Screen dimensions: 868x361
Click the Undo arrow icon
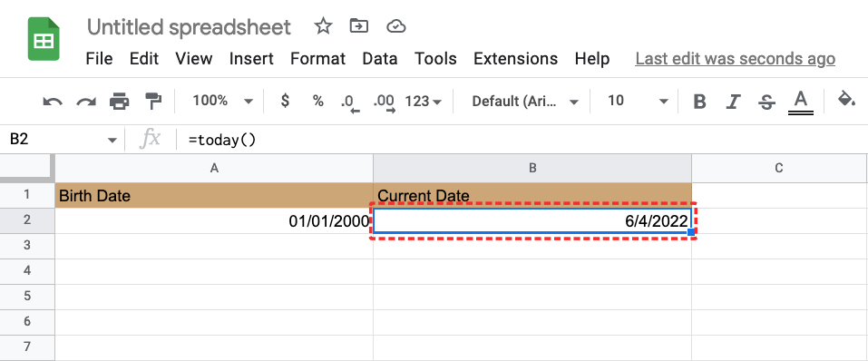[53, 102]
